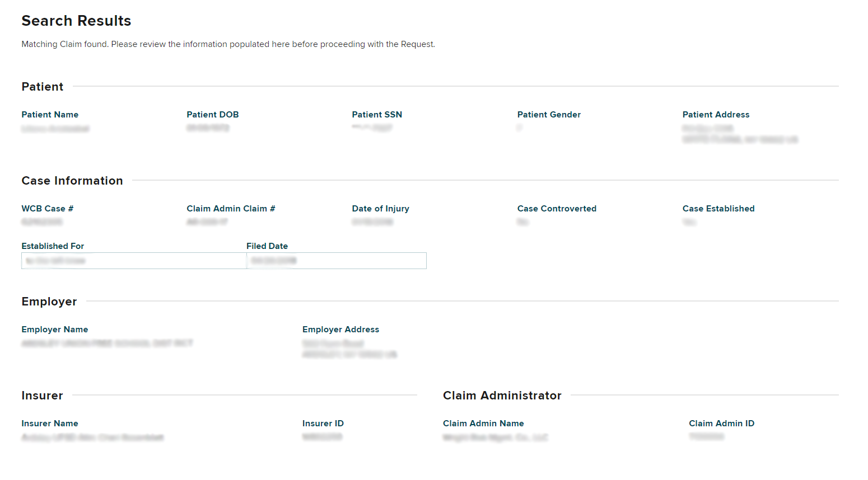The image size is (868, 480).
Task: Click the WCB Case # label
Action: (x=48, y=209)
